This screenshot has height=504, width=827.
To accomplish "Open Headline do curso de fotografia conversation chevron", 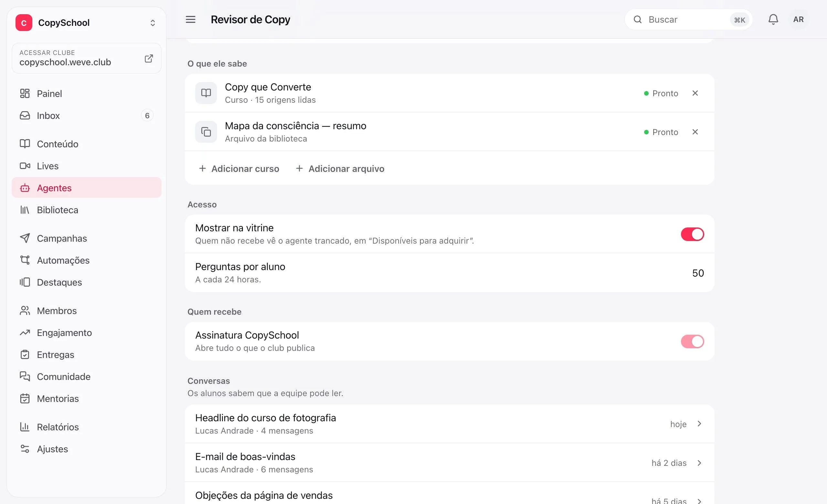I will pos(699,424).
